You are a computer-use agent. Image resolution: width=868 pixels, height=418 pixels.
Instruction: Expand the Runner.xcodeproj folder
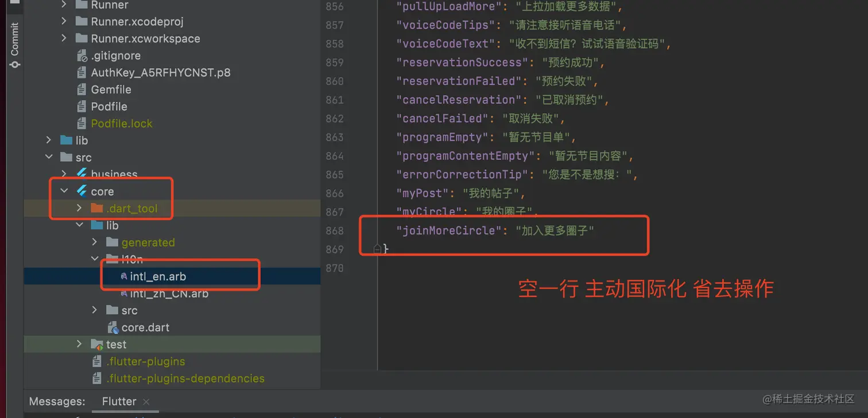[64, 22]
